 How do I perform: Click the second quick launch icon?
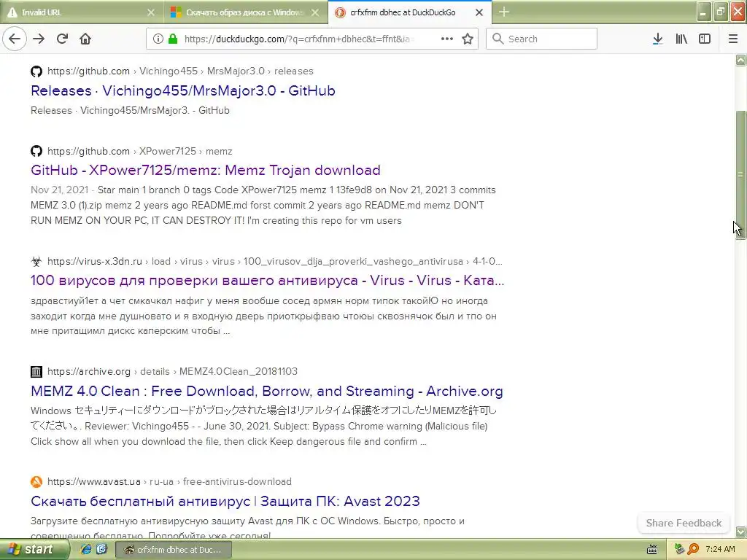click(101, 549)
